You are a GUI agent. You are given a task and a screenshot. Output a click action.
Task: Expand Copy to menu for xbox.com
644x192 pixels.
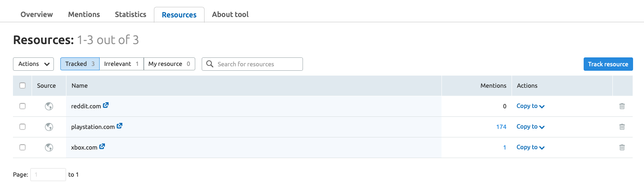[531, 147]
